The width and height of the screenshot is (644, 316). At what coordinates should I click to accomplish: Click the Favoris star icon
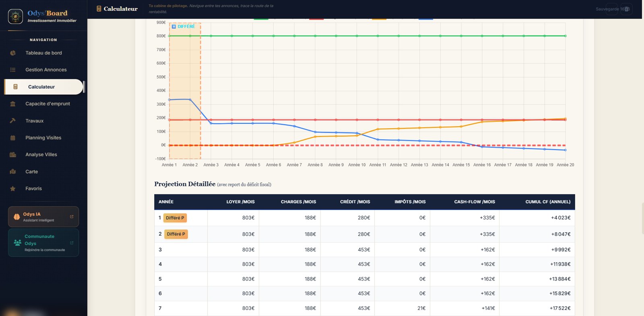point(13,189)
